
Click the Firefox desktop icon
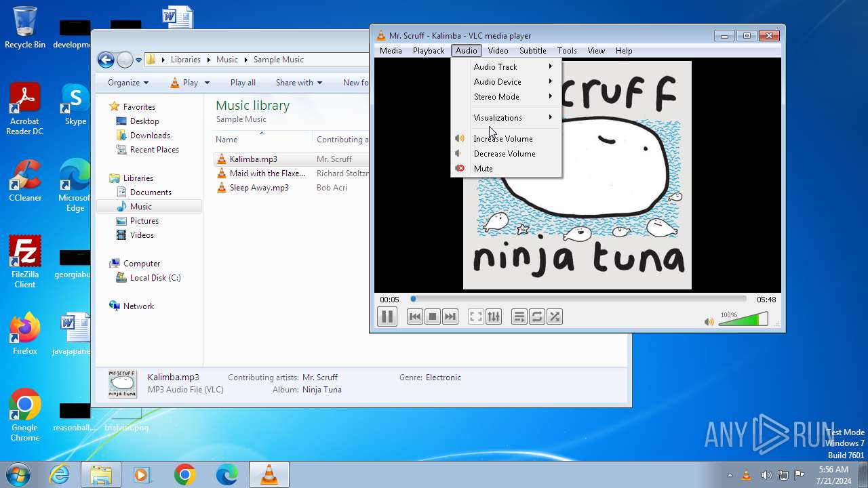[25, 334]
